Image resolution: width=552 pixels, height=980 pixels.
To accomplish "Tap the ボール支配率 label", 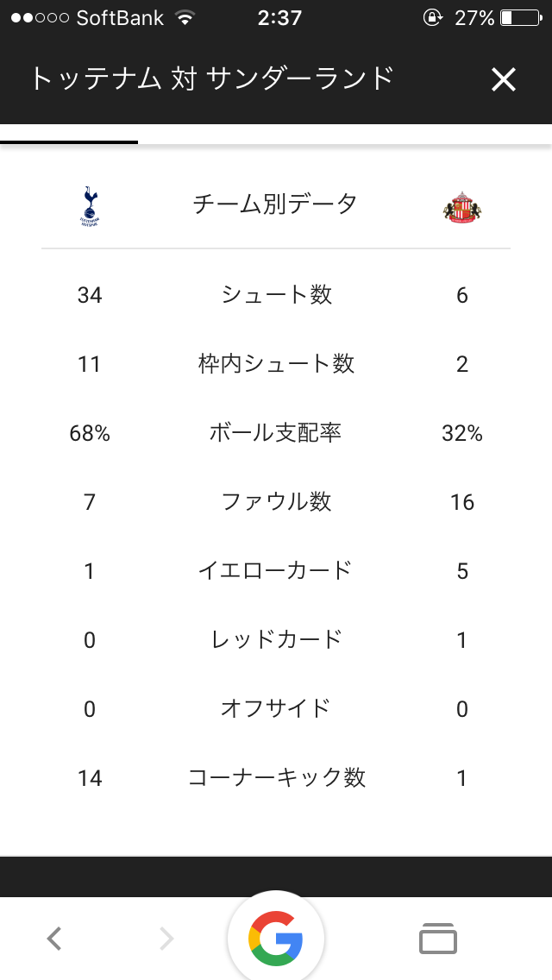I will [x=276, y=433].
